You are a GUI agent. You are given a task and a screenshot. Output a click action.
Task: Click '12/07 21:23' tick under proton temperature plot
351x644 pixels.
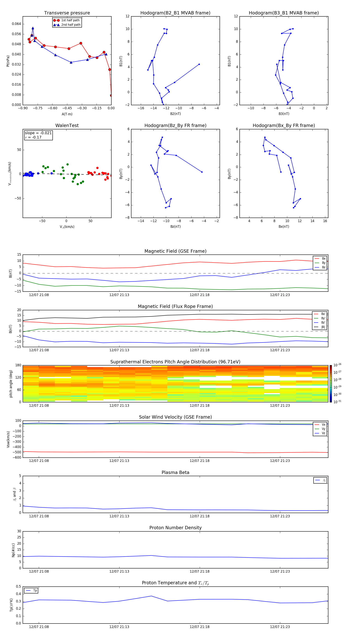pos(280,627)
